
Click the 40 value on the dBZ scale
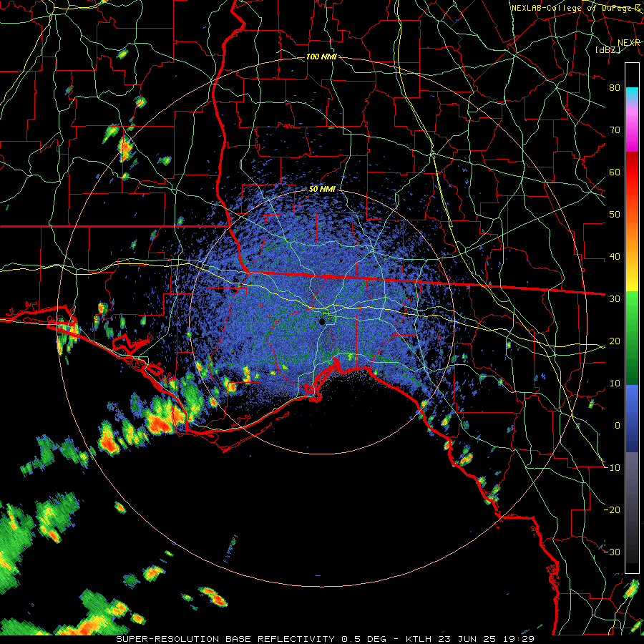(615, 257)
